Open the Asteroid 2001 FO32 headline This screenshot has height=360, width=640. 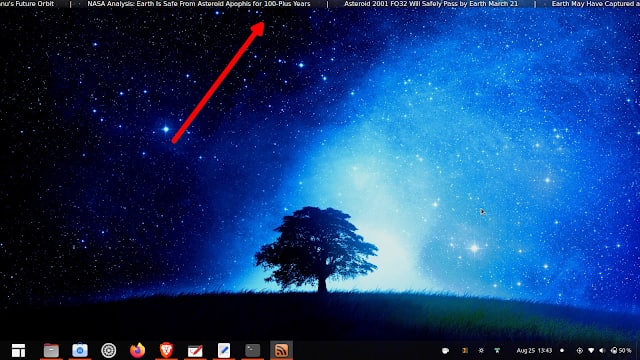[431, 4]
